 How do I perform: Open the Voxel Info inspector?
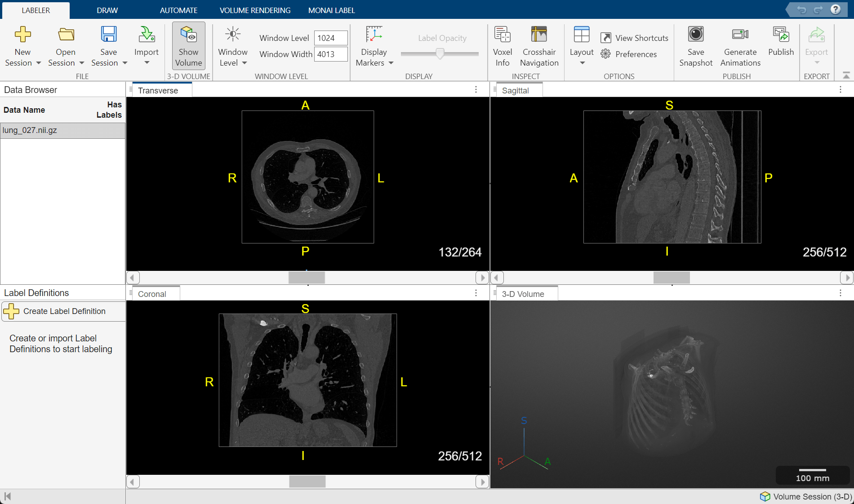click(502, 45)
